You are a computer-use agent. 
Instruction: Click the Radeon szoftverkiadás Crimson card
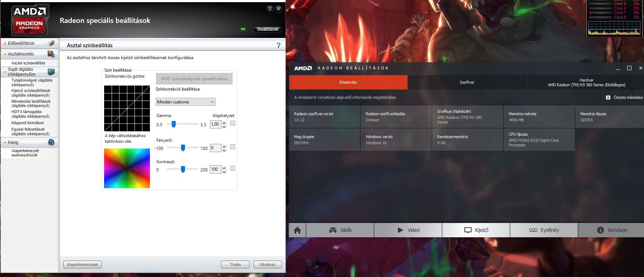[396, 117]
